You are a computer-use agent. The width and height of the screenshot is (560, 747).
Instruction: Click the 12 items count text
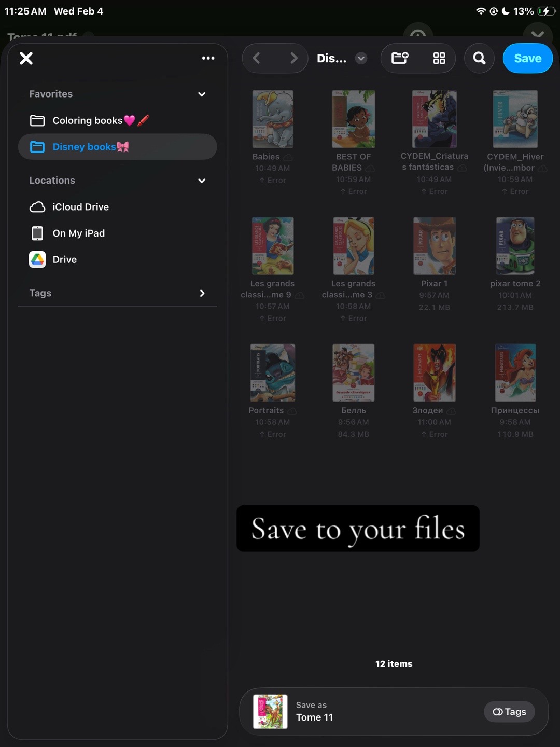click(394, 664)
